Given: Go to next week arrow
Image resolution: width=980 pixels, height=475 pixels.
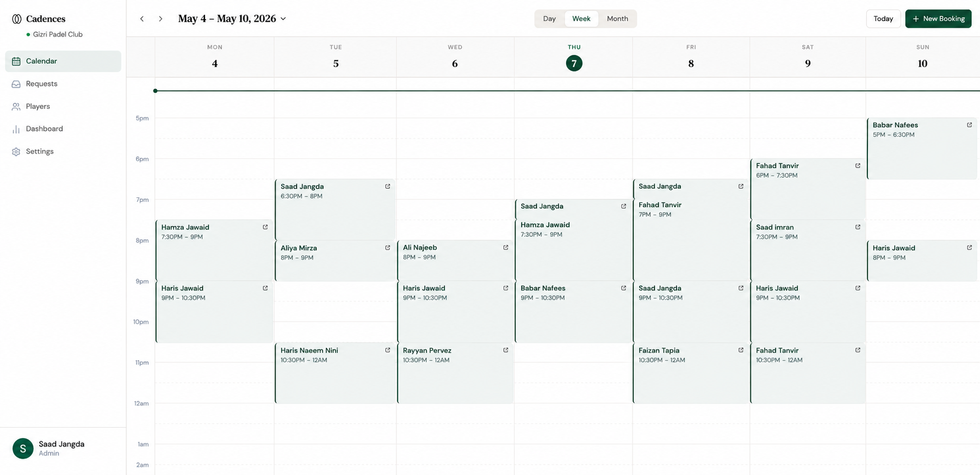Looking at the screenshot, I should 160,19.
